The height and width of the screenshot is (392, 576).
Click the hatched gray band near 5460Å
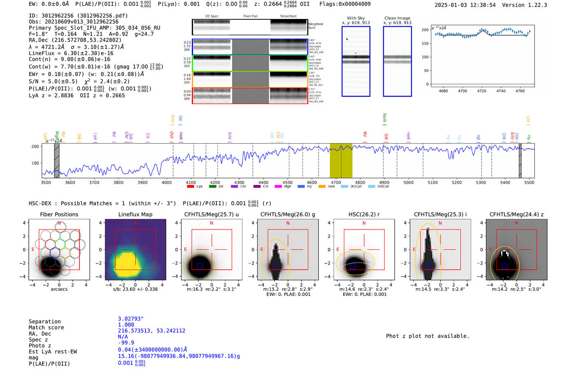click(520, 160)
